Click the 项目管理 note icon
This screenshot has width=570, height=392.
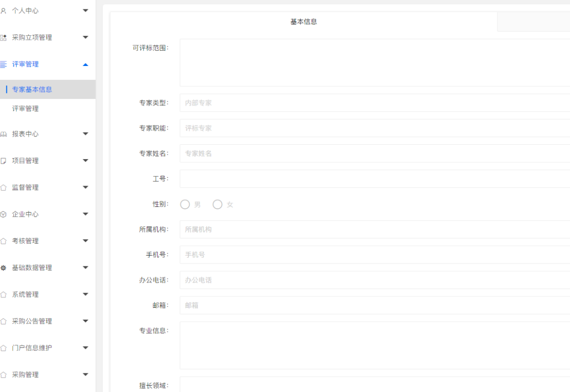click(3, 161)
